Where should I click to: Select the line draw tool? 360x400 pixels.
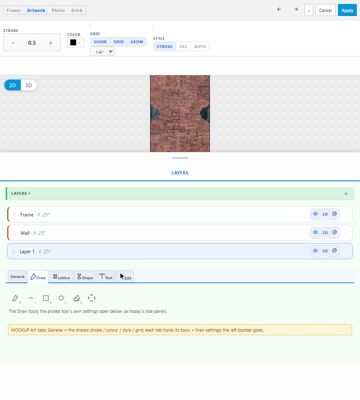click(31, 298)
